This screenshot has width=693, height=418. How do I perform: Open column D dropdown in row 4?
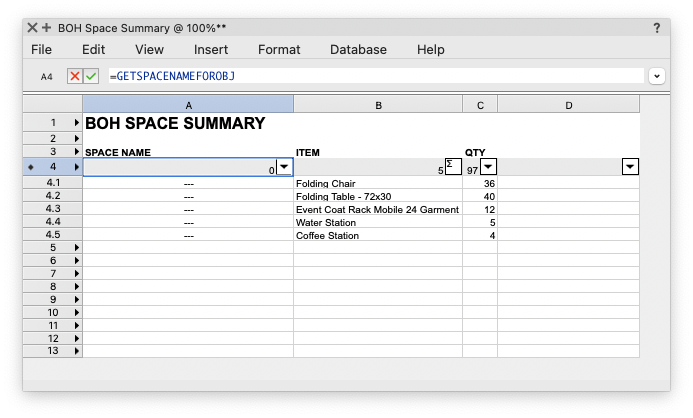[630, 167]
